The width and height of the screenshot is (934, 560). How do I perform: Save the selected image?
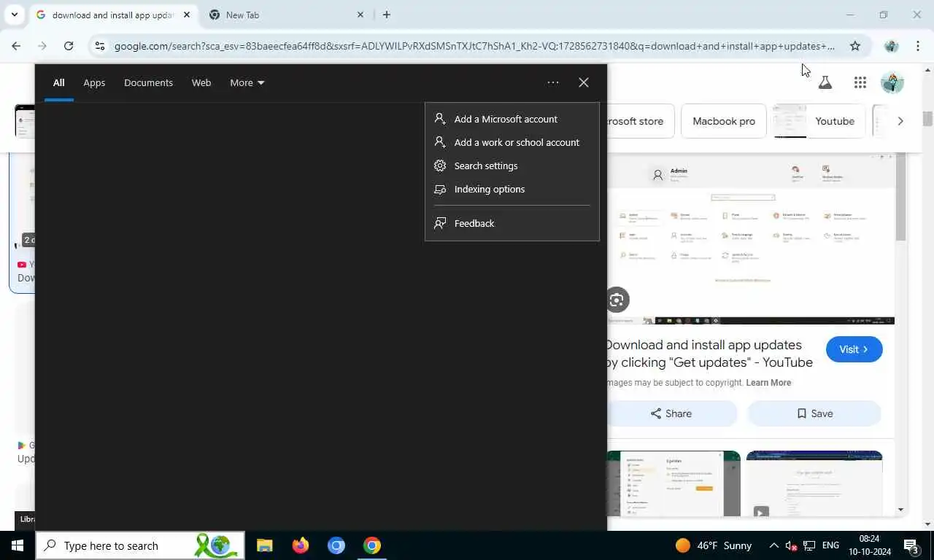click(x=814, y=413)
